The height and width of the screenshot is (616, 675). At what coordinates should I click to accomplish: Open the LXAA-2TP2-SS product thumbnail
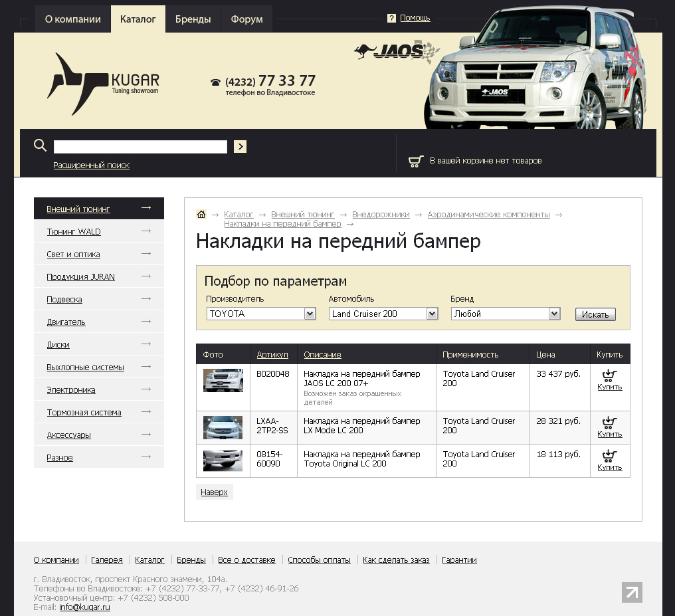pos(223,427)
